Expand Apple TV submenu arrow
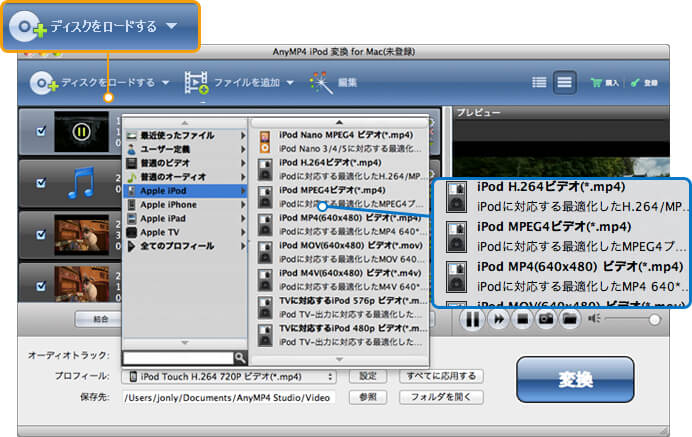 pyautogui.click(x=243, y=232)
